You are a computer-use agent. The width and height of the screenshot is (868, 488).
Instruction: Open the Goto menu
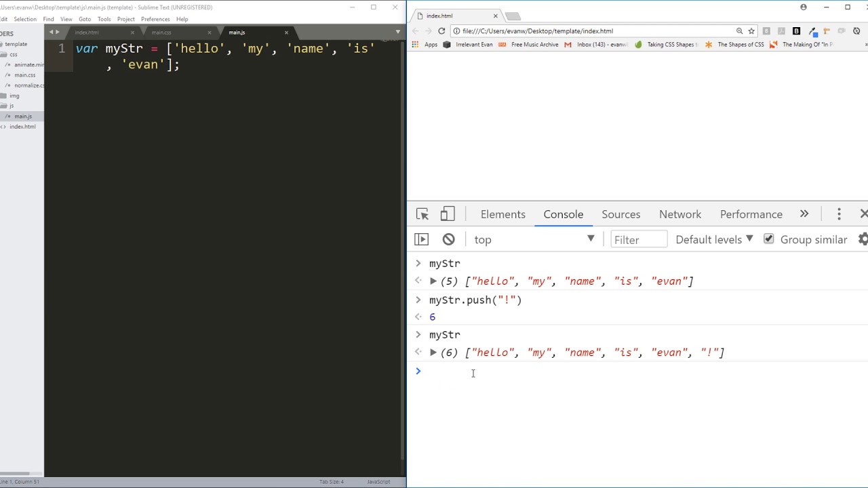tap(85, 19)
